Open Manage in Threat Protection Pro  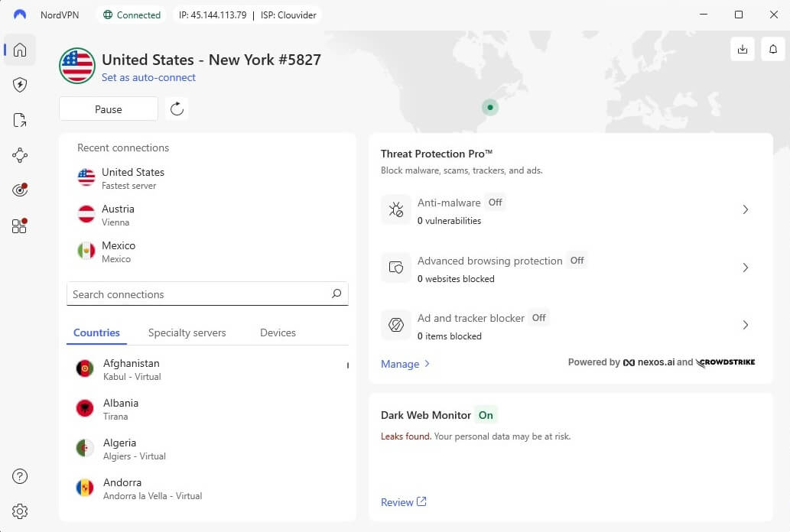(x=401, y=364)
